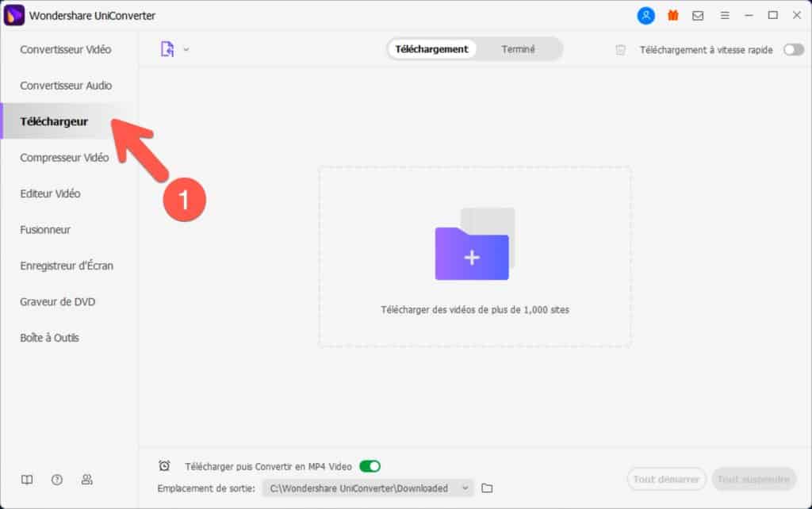This screenshot has height=509, width=812.
Task: Open the output folder icon
Action: tap(488, 488)
